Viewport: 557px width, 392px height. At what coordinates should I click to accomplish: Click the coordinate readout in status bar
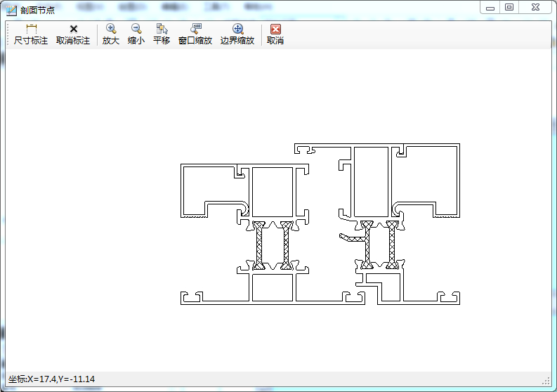tap(51, 379)
